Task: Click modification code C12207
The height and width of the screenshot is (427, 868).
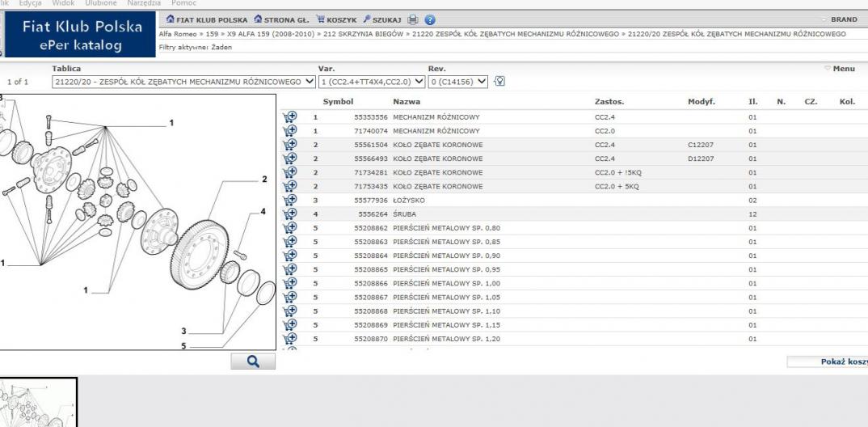Action: [701, 145]
